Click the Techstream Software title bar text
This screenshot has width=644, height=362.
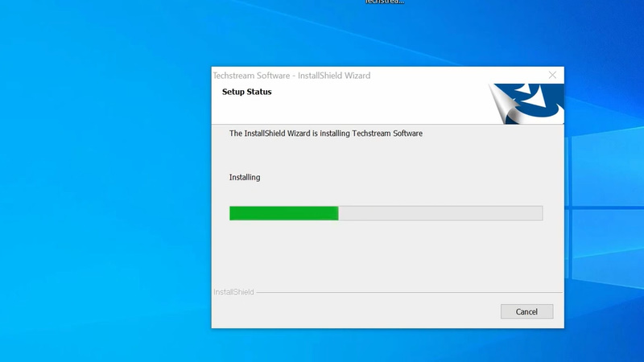(291, 76)
